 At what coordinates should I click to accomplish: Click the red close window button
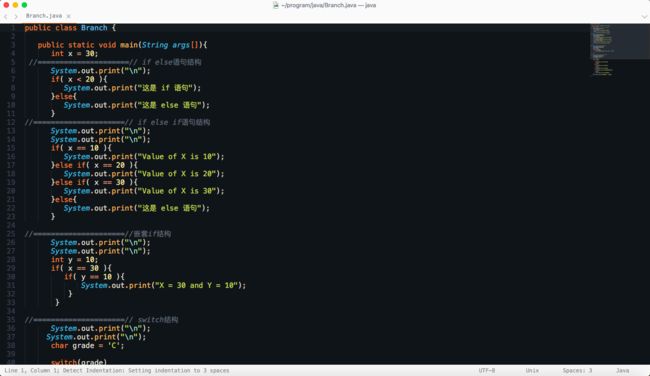click(x=6, y=5)
